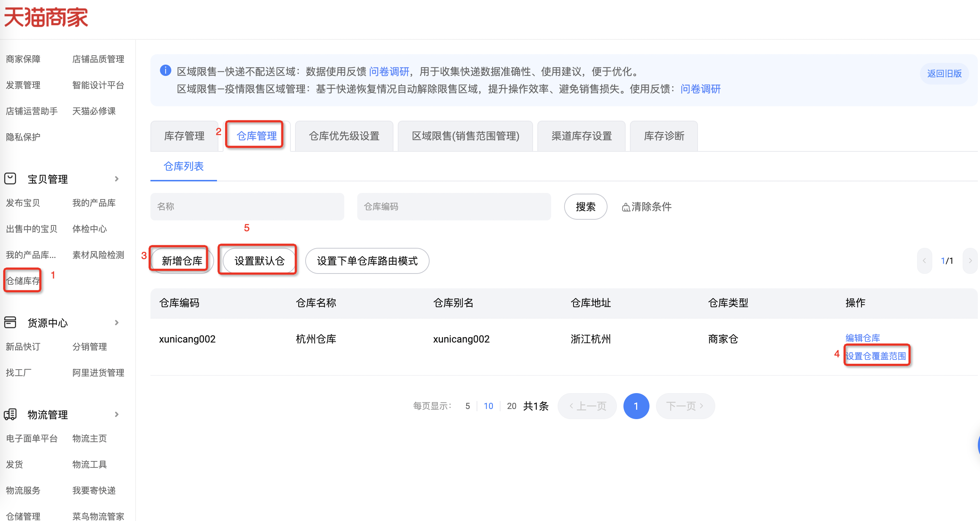980x521 pixels.
Task: Open 体检中心 in the sidebar
Action: (89, 229)
